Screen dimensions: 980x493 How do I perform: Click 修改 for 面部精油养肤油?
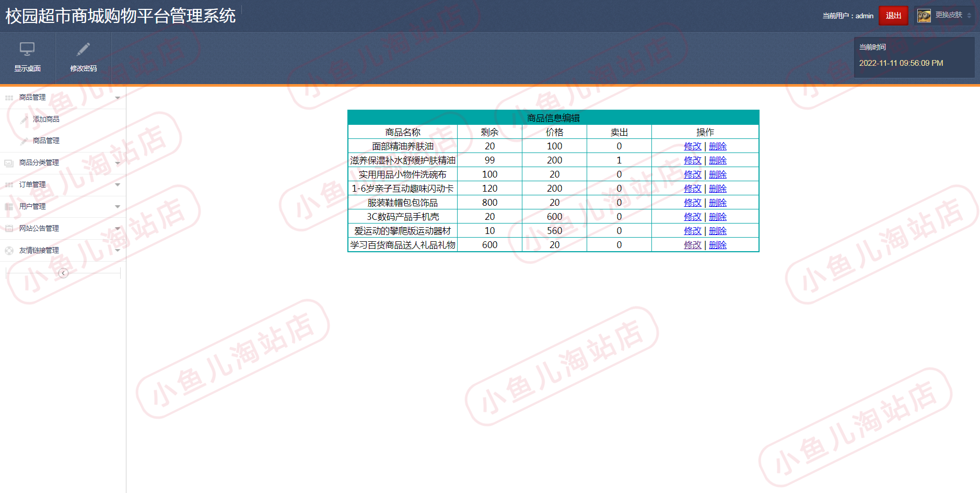coord(693,146)
